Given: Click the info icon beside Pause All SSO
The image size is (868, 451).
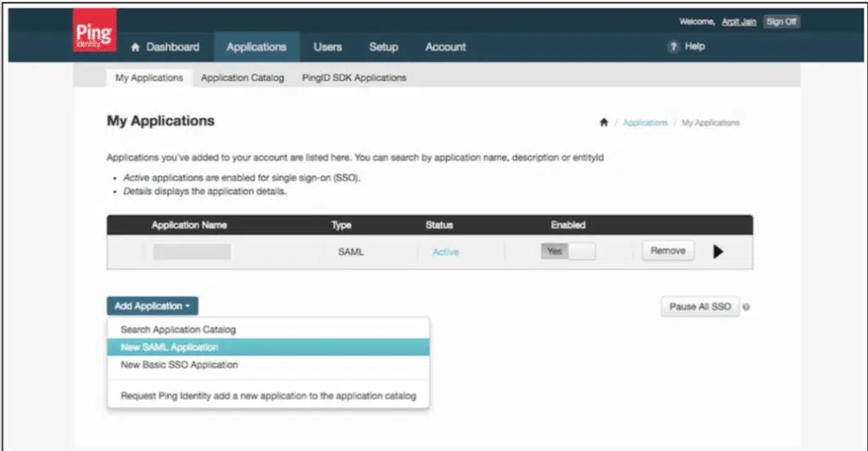Looking at the screenshot, I should tap(746, 307).
